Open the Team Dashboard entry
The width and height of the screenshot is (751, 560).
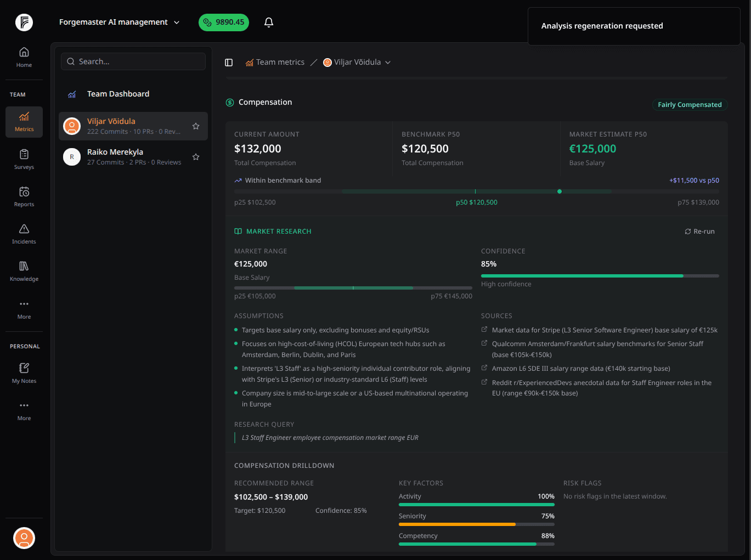tap(118, 94)
